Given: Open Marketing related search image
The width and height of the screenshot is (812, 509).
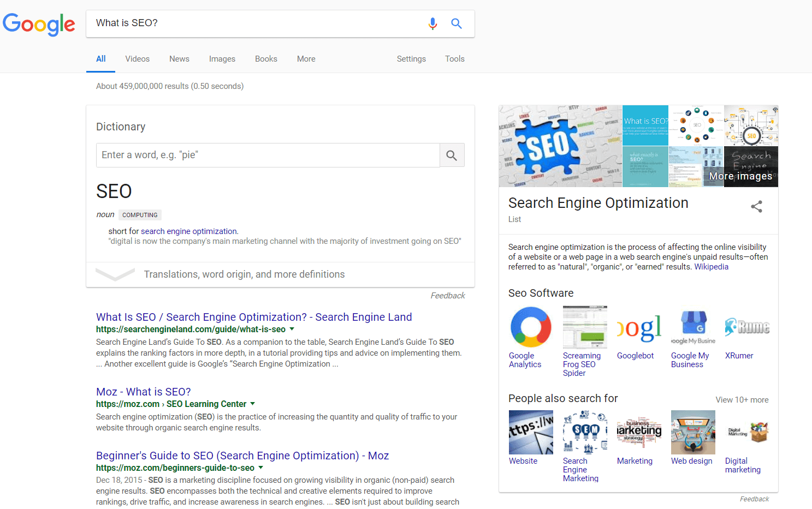Looking at the screenshot, I should (639, 432).
